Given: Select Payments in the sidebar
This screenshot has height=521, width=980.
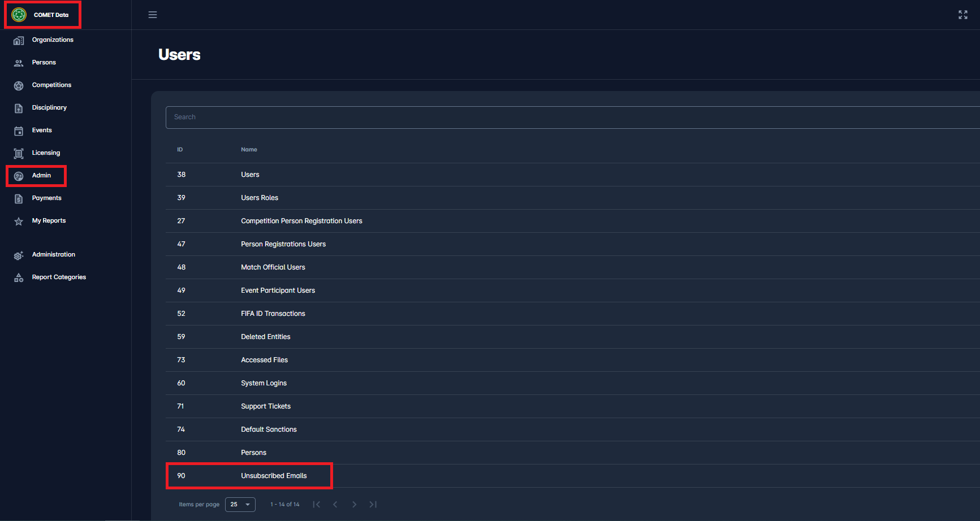Looking at the screenshot, I should point(46,198).
